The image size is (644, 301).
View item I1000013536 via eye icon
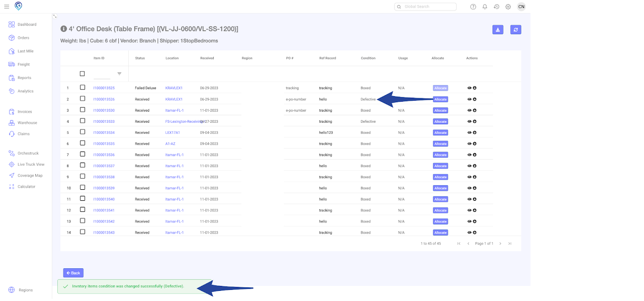click(469, 155)
